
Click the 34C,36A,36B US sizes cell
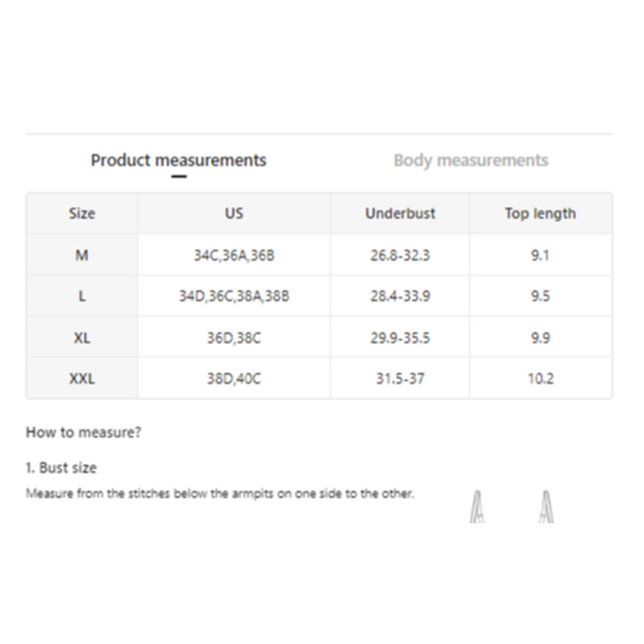pos(233,255)
